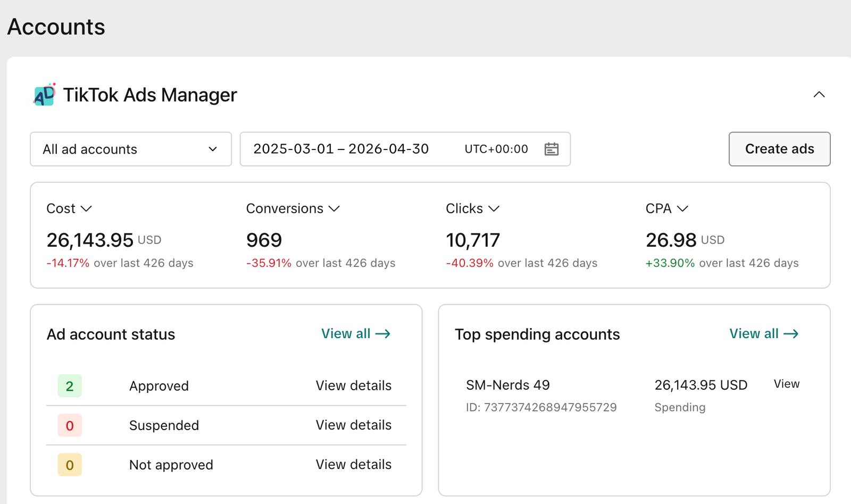View details for Approved accounts

point(354,385)
